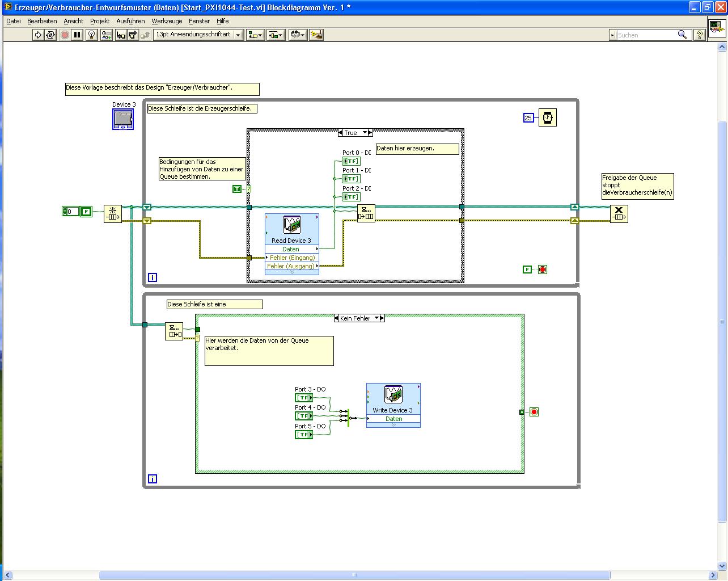The width and height of the screenshot is (728, 581).
Task: Toggle the False constant beside Obtain Queue
Action: tap(86, 212)
